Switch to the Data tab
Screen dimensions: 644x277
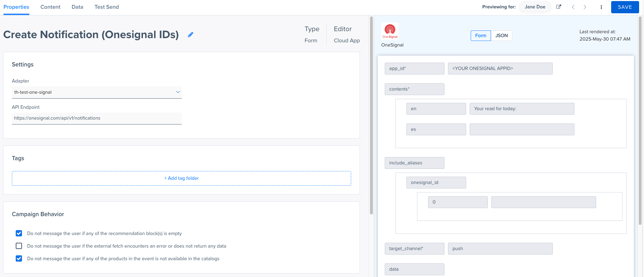point(77,7)
